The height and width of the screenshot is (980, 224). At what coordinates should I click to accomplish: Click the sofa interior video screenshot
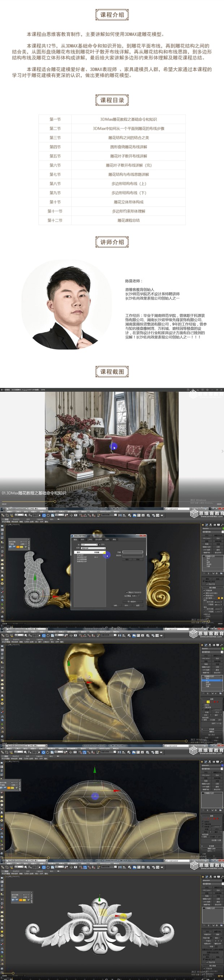(111, 445)
